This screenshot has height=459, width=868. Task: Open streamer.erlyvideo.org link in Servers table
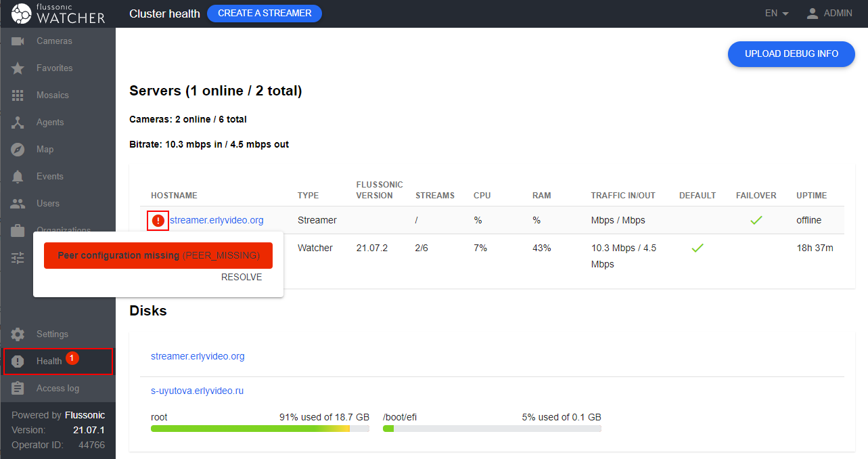point(216,221)
